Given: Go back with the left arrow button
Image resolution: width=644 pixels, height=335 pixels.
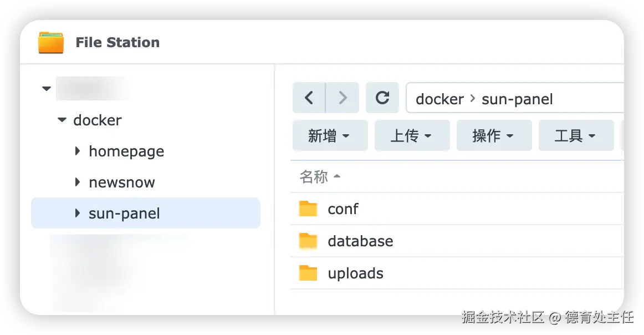Looking at the screenshot, I should (x=309, y=98).
